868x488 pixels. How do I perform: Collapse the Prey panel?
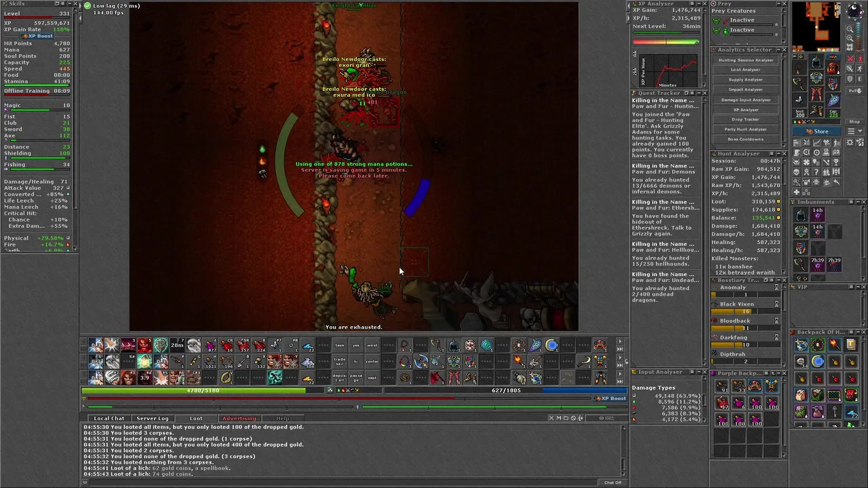pos(778,3)
